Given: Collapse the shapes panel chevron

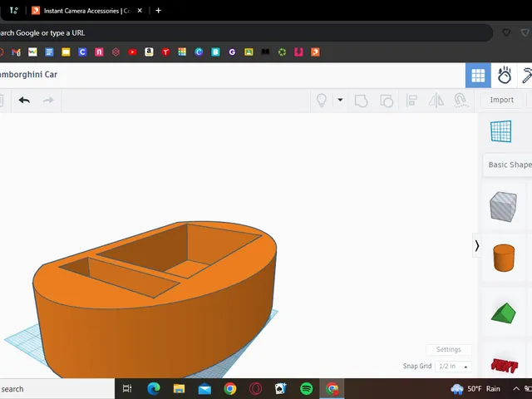Looking at the screenshot, I should point(476,246).
